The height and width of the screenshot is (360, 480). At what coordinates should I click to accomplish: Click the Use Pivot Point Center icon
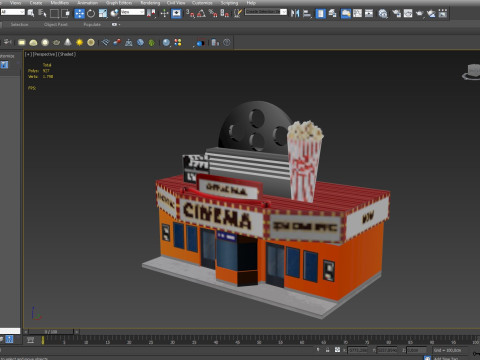tap(151, 13)
